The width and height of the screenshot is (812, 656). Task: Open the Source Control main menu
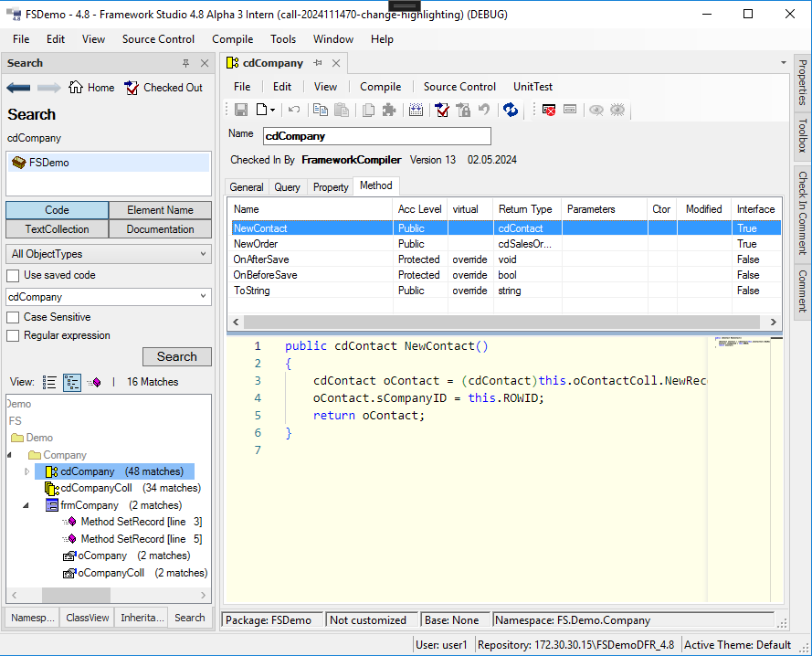point(158,39)
